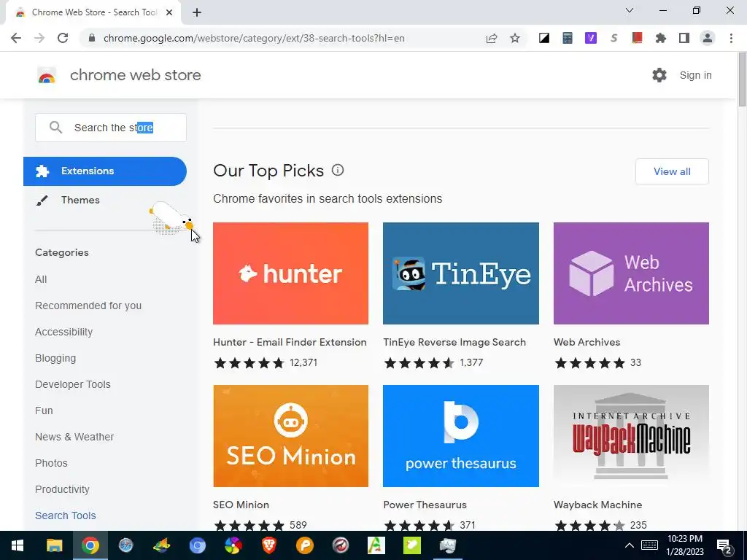This screenshot has height=560, width=747.
Task: Show hidden system tray icons
Action: [630, 545]
